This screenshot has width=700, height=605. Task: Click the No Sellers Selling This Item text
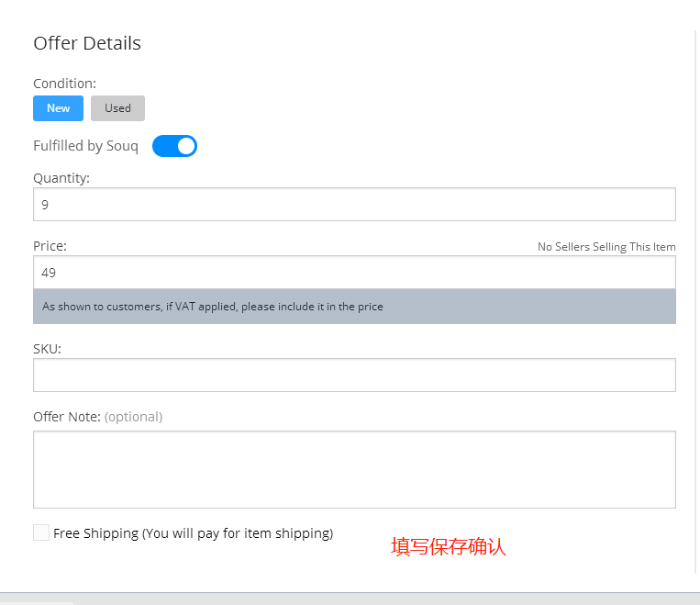606,247
